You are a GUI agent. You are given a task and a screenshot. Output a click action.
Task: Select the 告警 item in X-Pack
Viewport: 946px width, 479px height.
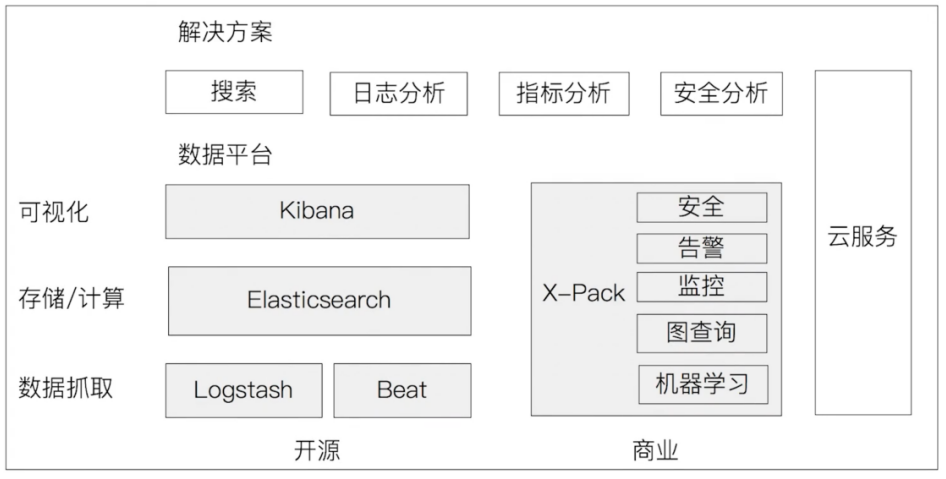point(702,248)
